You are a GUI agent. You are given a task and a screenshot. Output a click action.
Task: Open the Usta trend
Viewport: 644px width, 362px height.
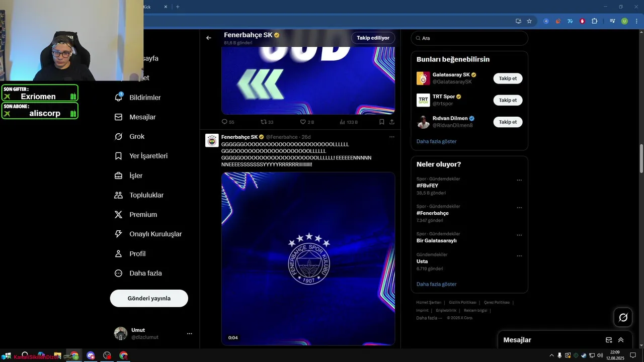(x=422, y=261)
